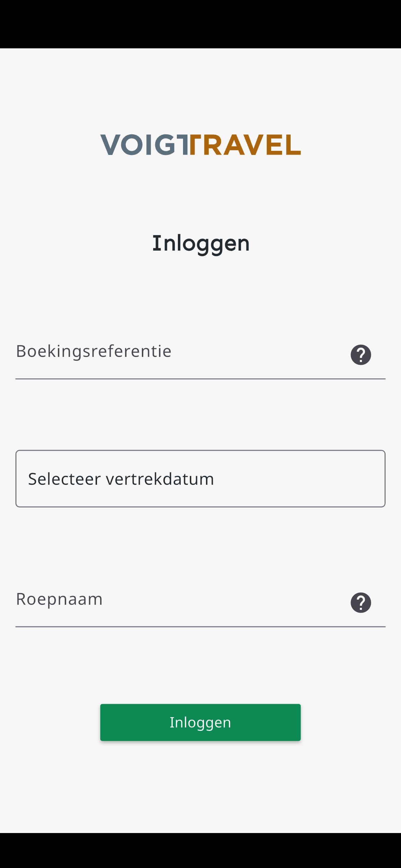The image size is (401, 868).
Task: Click the VoigtTravel logo
Action: tap(200, 145)
